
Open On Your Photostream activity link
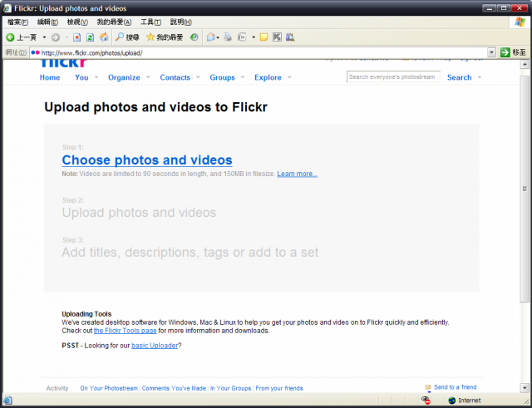click(109, 388)
